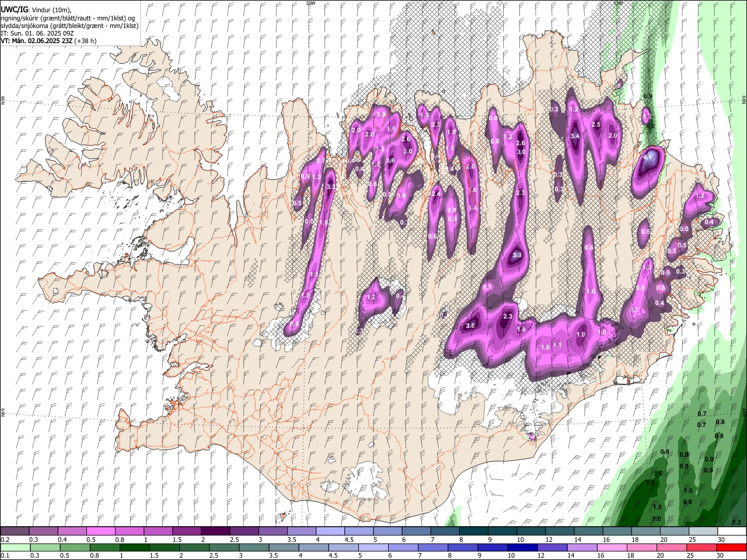The height and width of the screenshot is (560, 747).
Task: Click the '3.6' precipitation value on the map
Action: (390, 161)
